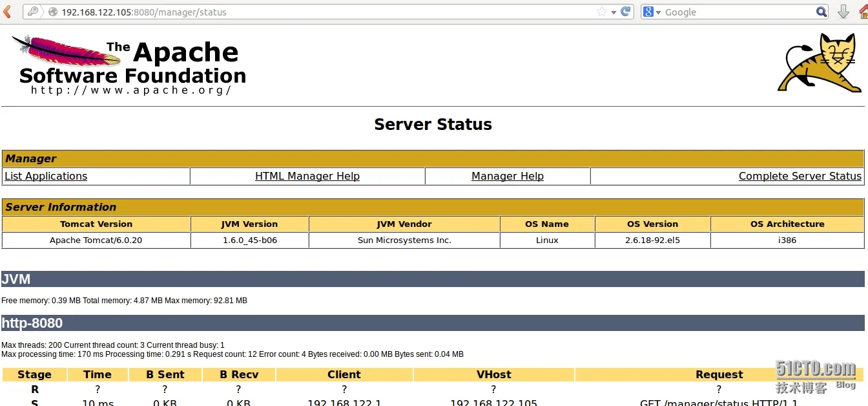Click the Tomcat Version column header
868x406 pixels.
click(96, 224)
